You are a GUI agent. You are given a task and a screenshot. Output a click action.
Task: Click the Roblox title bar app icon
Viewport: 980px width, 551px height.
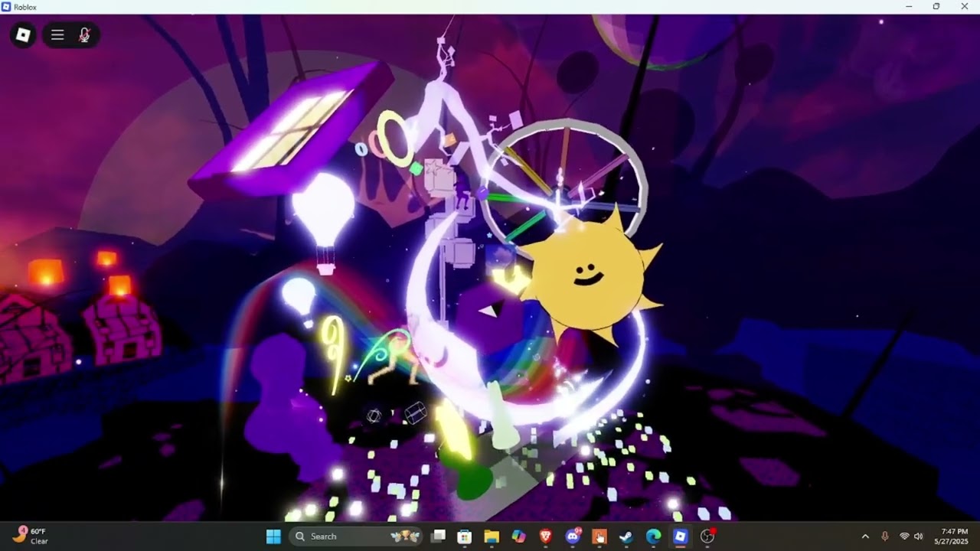[x=6, y=7]
